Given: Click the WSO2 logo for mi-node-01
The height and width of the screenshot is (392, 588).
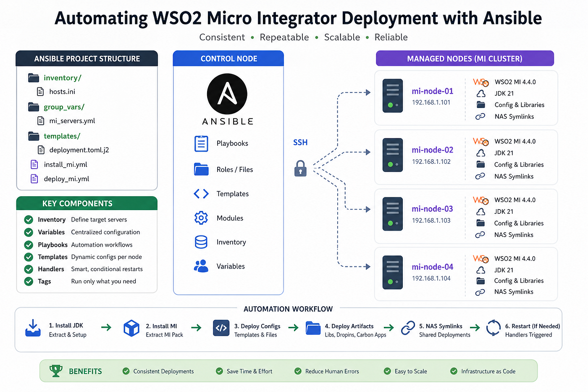Looking at the screenshot, I should (481, 82).
